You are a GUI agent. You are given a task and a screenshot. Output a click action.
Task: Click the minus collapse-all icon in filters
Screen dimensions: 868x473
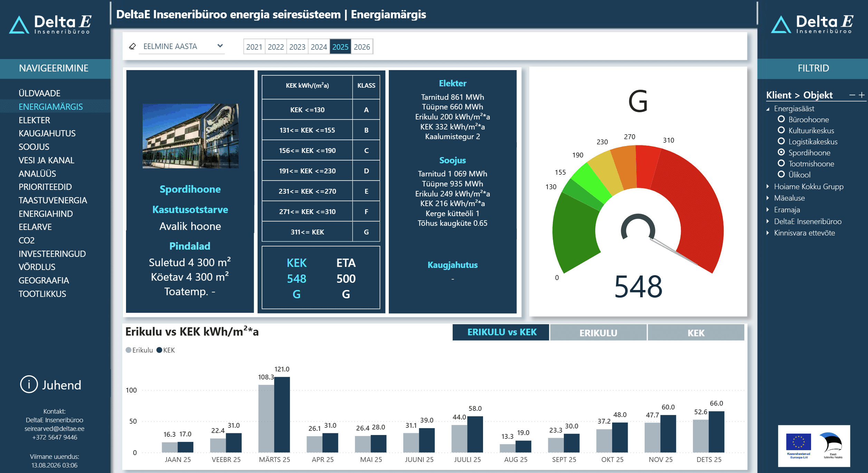852,95
